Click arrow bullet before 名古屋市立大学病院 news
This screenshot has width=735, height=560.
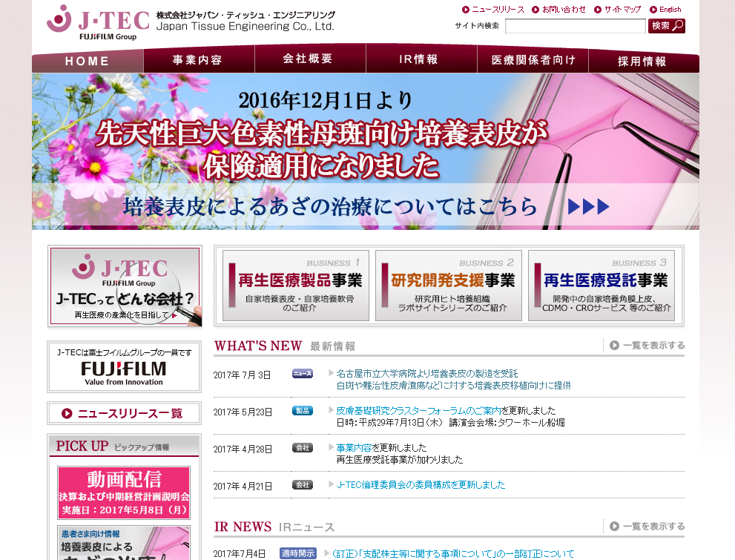click(x=331, y=373)
